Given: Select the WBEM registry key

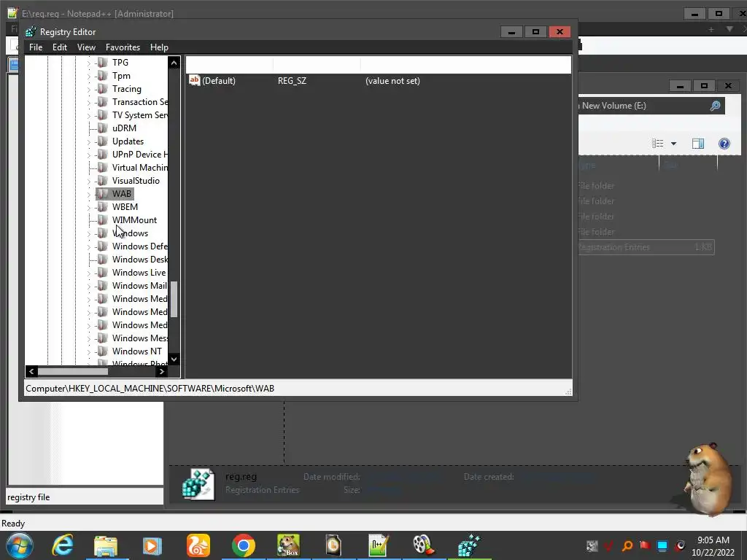Looking at the screenshot, I should (x=125, y=207).
